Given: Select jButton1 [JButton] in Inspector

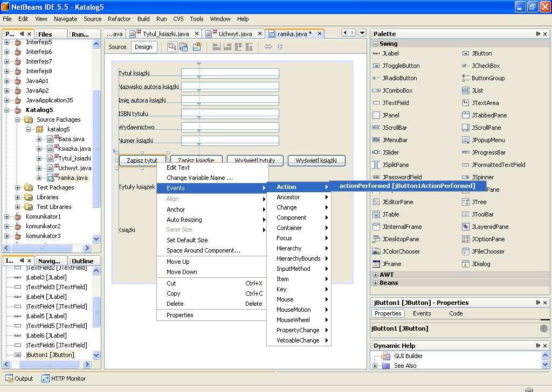Looking at the screenshot, I should 50,355.
